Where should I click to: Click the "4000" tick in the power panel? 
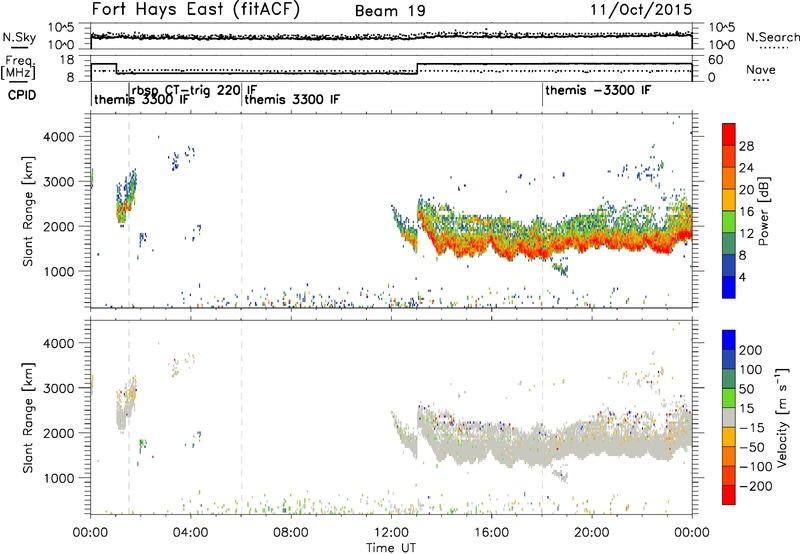[x=59, y=137]
